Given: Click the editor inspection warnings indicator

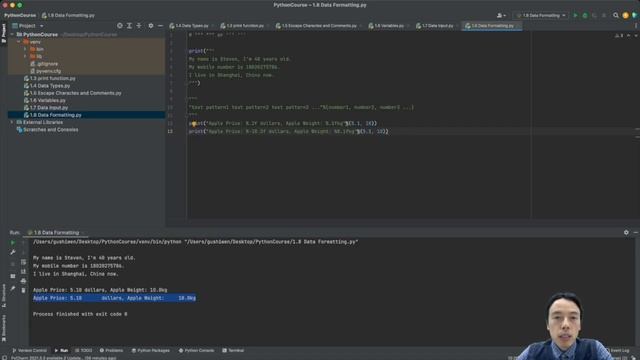Looking at the screenshot, I should 619,36.
